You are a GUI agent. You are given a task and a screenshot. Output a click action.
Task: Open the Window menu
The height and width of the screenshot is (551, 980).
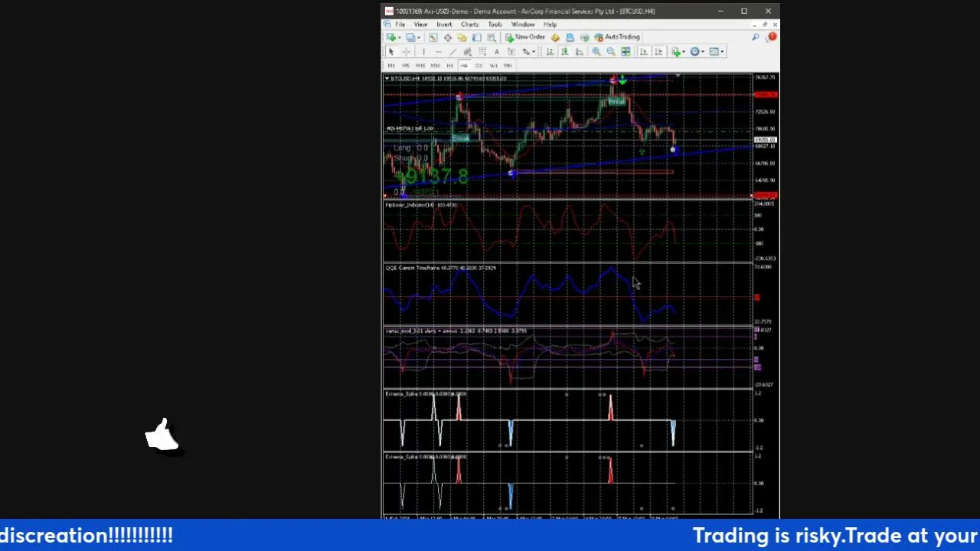(523, 24)
